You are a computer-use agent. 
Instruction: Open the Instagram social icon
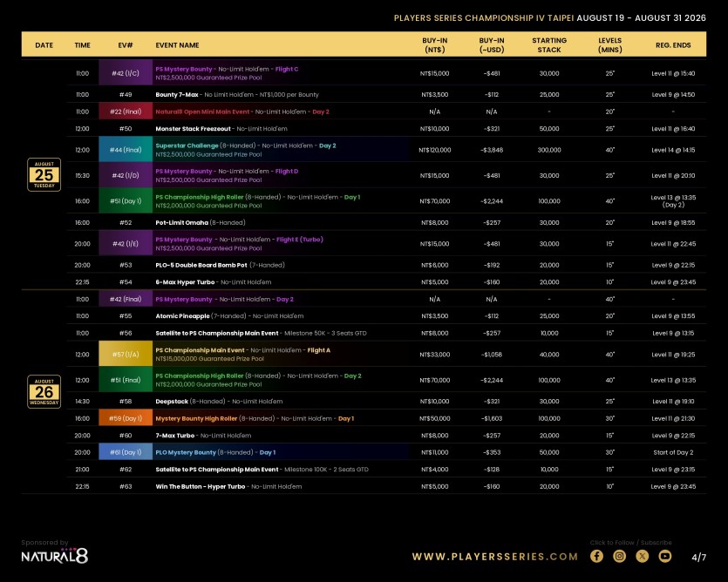pyautogui.click(x=619, y=556)
